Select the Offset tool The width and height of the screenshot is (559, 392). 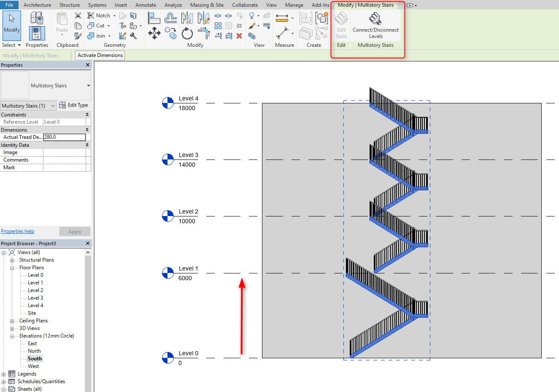pyautogui.click(x=170, y=18)
